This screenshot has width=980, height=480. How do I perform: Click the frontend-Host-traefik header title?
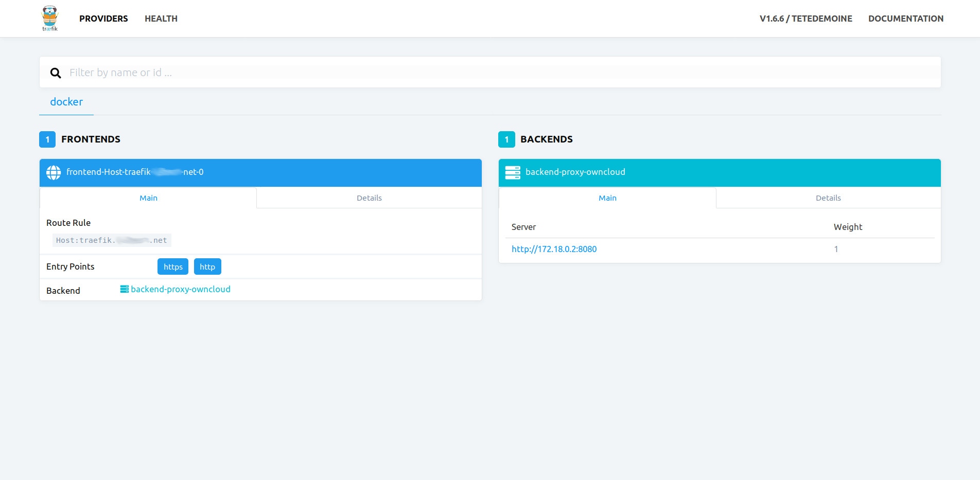click(135, 172)
